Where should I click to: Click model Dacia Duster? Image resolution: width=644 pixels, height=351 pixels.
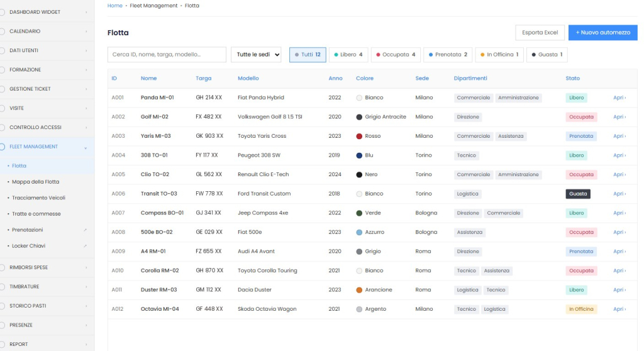pyautogui.click(x=254, y=290)
